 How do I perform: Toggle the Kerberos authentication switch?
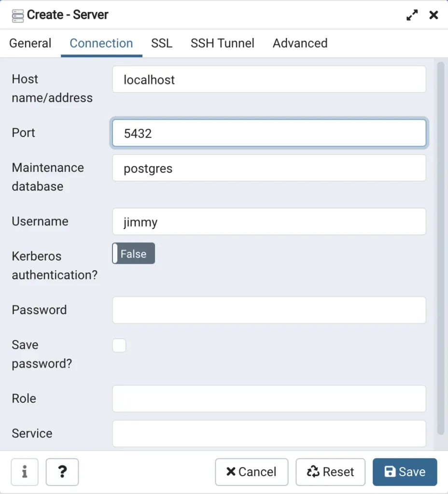(133, 253)
